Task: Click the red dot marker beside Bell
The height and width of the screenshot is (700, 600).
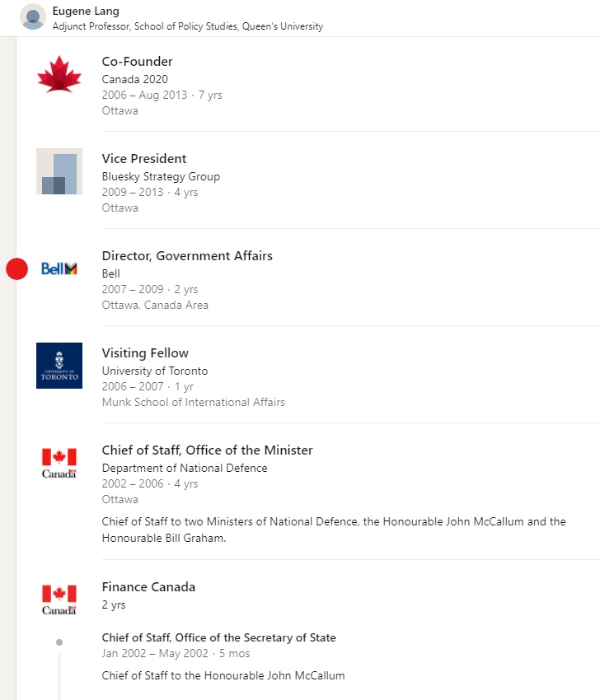Action: (x=17, y=268)
